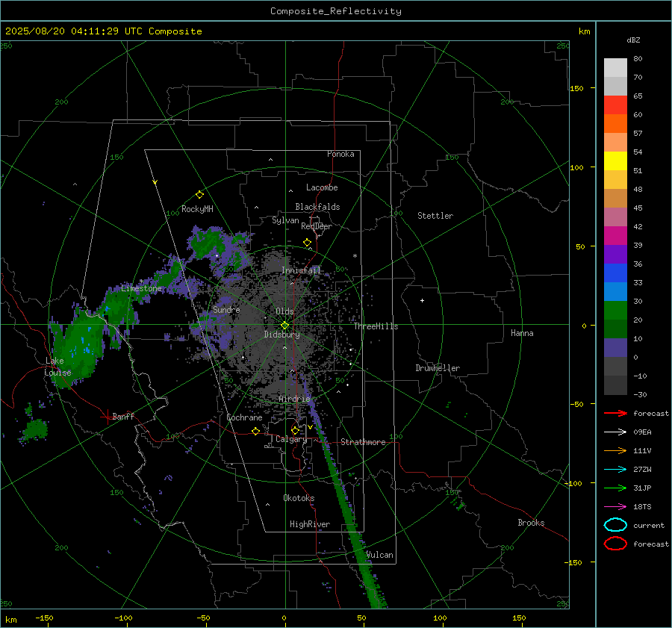Click the Ponoka city label

coord(340,154)
